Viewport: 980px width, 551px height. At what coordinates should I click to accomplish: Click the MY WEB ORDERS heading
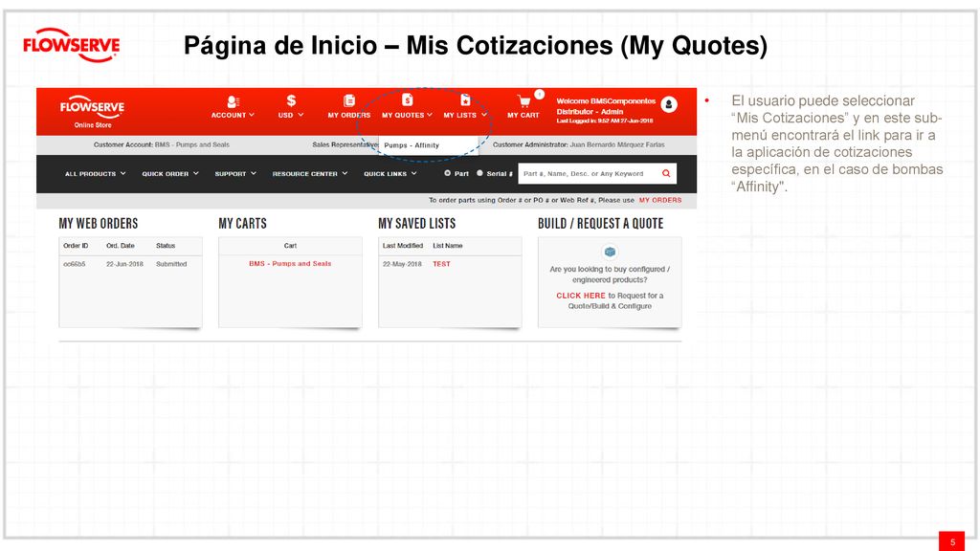tap(99, 224)
